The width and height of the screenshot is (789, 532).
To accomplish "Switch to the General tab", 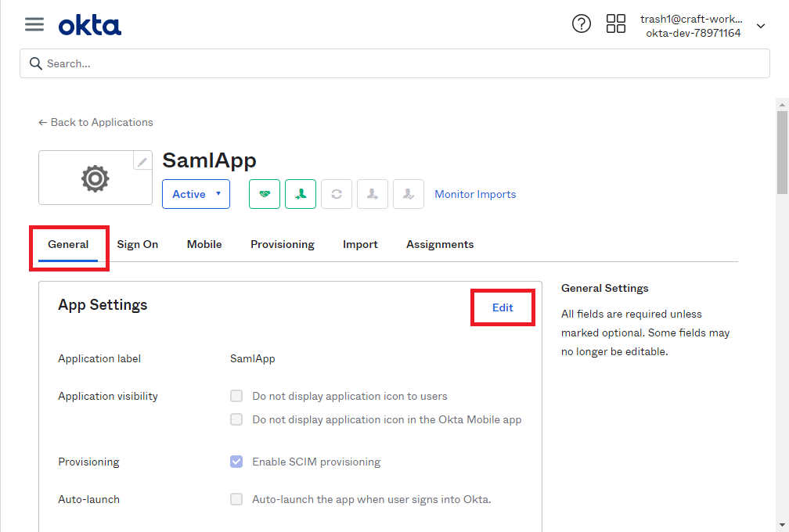I will pyautogui.click(x=68, y=244).
